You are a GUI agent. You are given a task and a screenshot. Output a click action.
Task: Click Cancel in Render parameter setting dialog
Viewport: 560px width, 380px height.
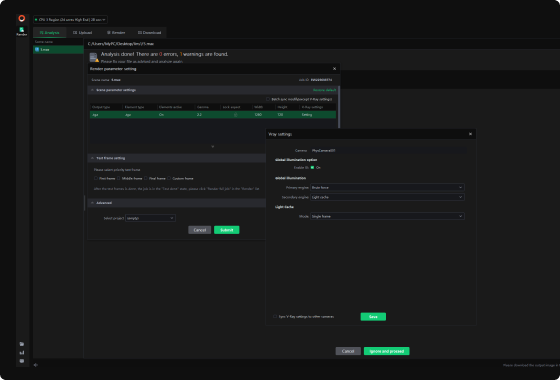coord(200,230)
